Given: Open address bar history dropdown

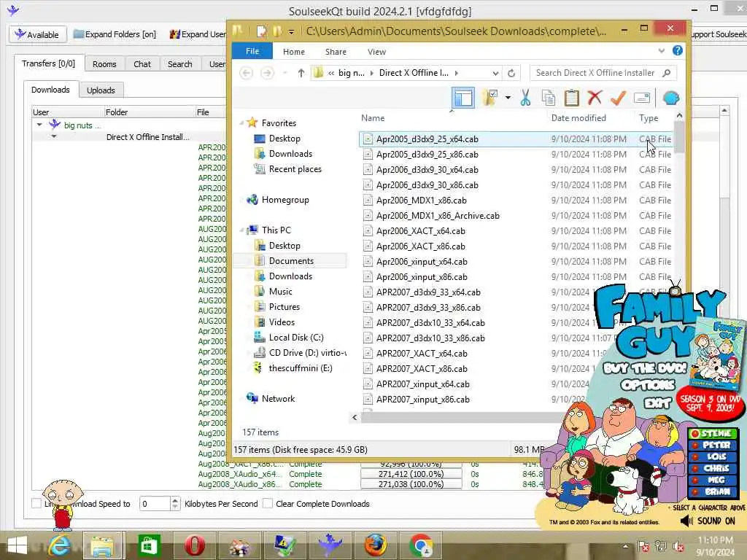Looking at the screenshot, I should [x=495, y=74].
